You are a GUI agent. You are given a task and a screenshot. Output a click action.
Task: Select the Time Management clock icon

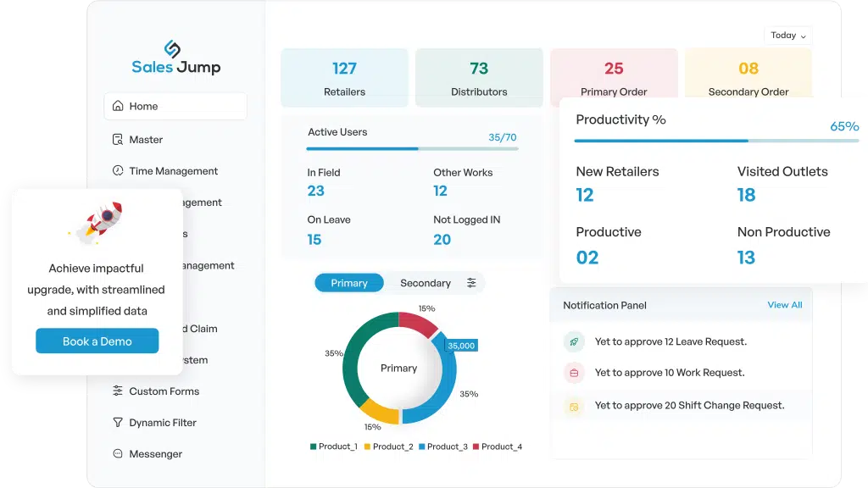118,170
